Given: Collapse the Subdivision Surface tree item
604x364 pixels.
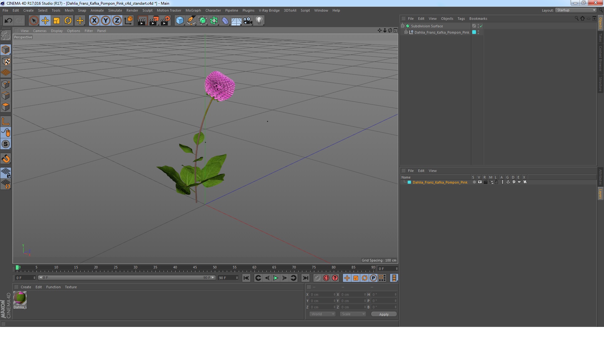Looking at the screenshot, I should coord(403,26).
